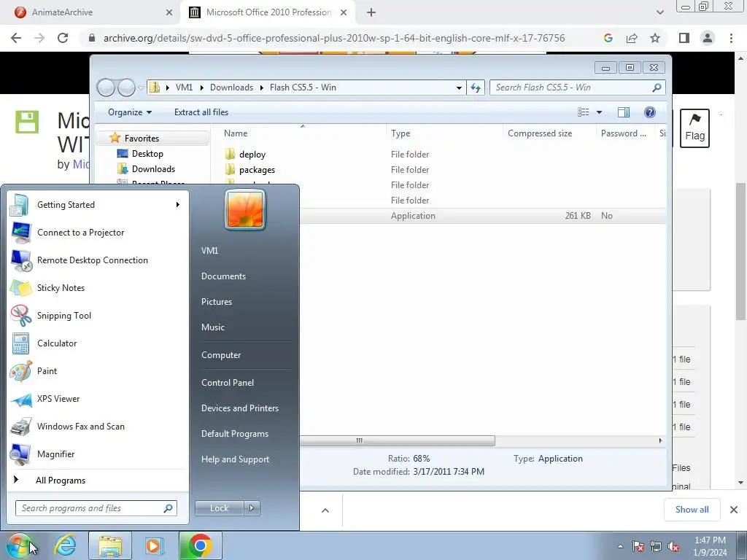Show hidden tray icons arrow
The width and height of the screenshot is (747, 560).
[620, 546]
